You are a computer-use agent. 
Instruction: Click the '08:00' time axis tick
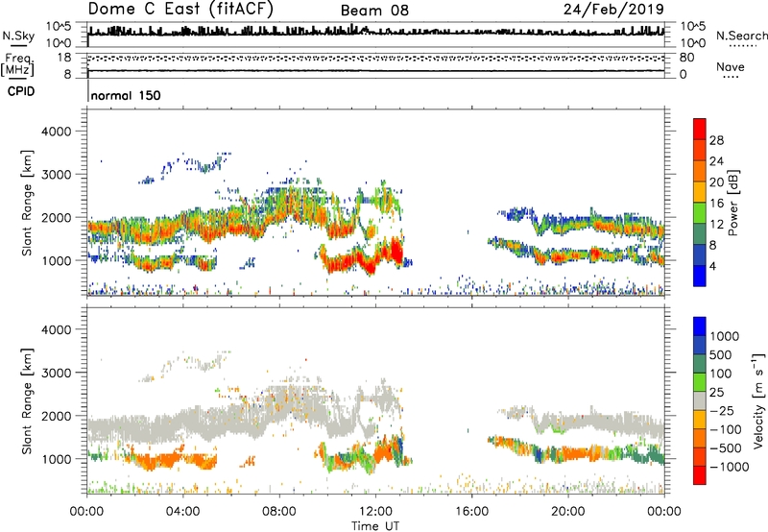point(279,512)
